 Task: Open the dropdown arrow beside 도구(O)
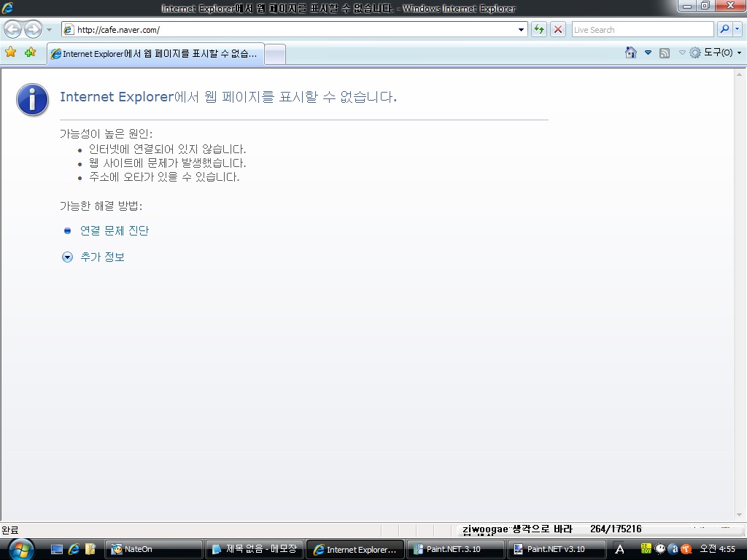point(740,52)
